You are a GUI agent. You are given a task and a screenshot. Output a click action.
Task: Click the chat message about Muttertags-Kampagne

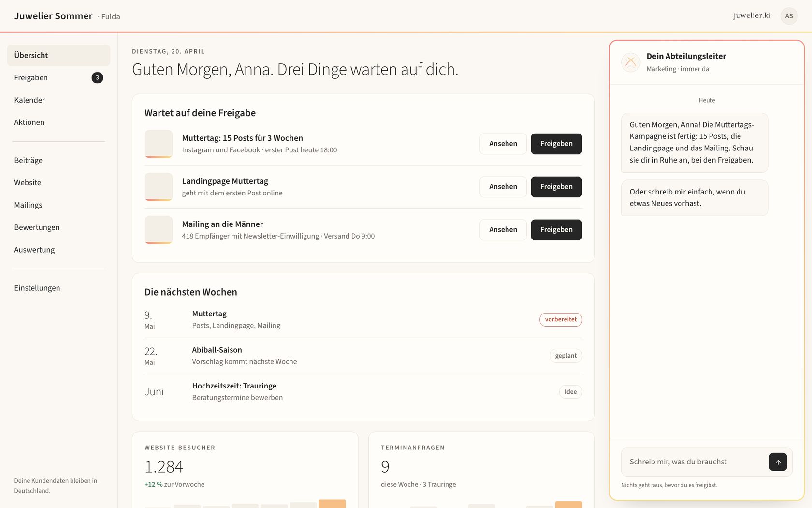tap(695, 143)
